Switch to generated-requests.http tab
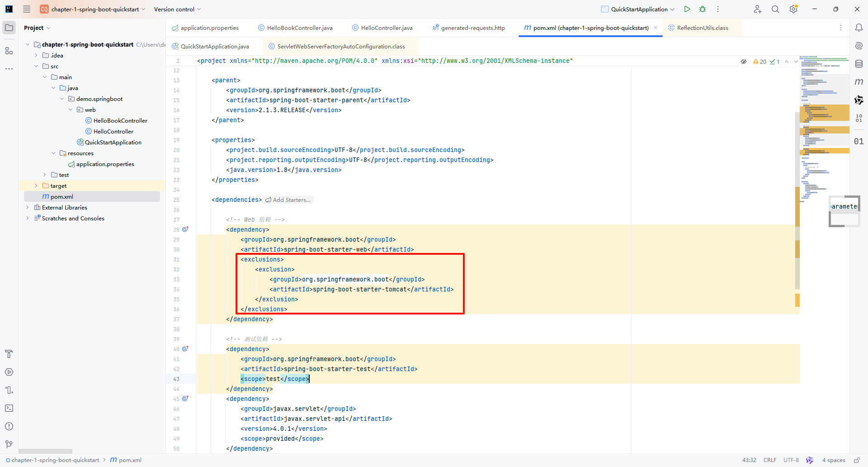This screenshot has width=868, height=467. point(469,28)
